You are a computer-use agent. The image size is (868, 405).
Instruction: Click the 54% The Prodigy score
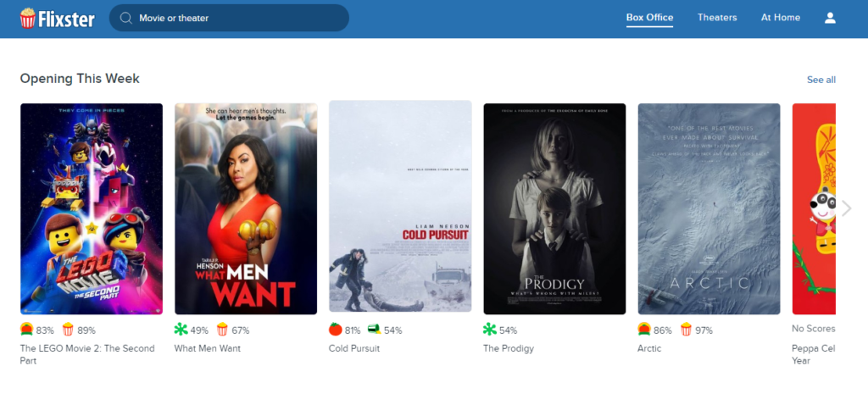(x=509, y=330)
